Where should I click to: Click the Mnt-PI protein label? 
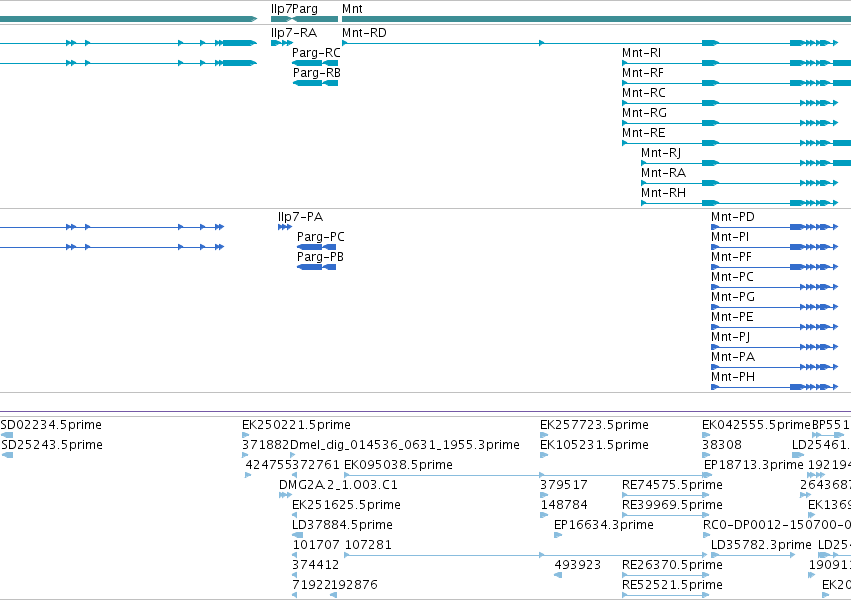(730, 237)
